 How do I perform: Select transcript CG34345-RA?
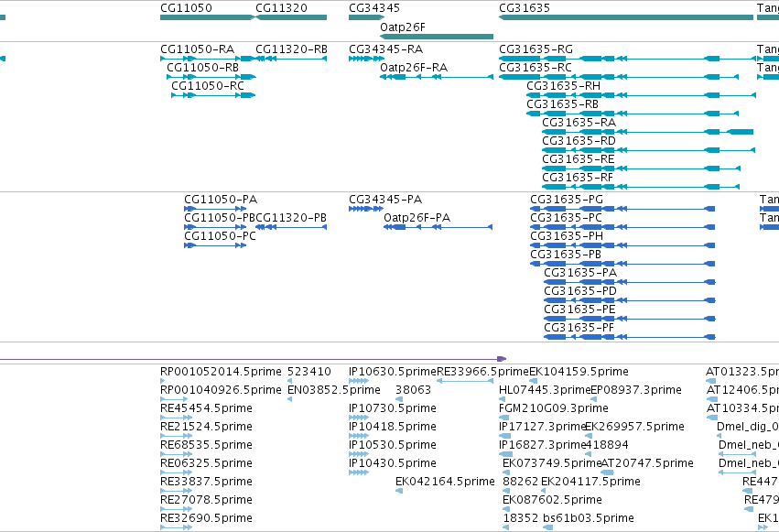[386, 49]
